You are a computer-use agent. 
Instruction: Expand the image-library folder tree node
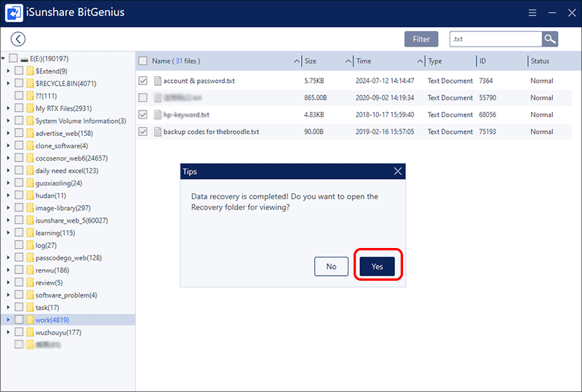coord(8,208)
